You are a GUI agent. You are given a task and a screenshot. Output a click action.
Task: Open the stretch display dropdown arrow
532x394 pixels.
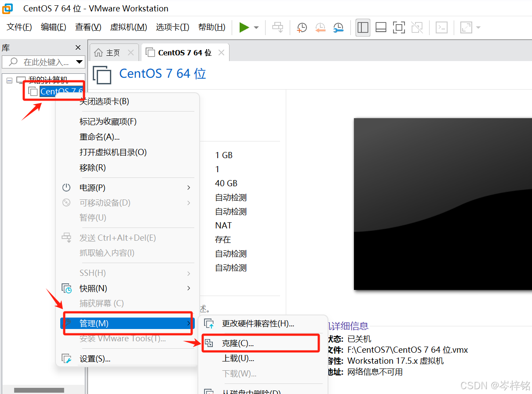(478, 28)
